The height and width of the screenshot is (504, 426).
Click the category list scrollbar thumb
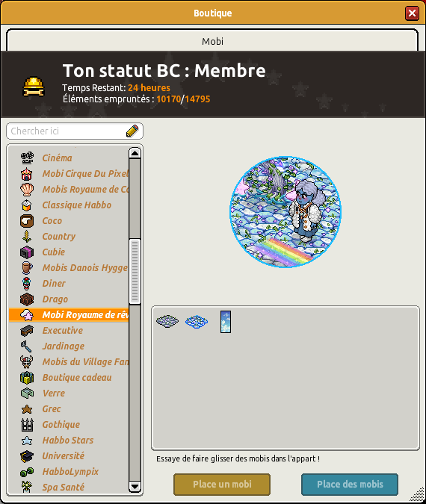pos(135,271)
